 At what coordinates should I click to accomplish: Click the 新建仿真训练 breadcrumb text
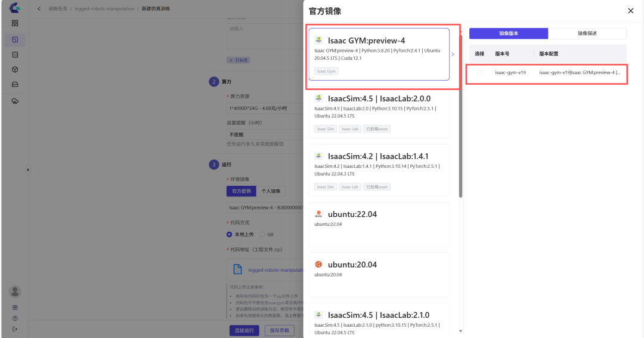[156, 8]
